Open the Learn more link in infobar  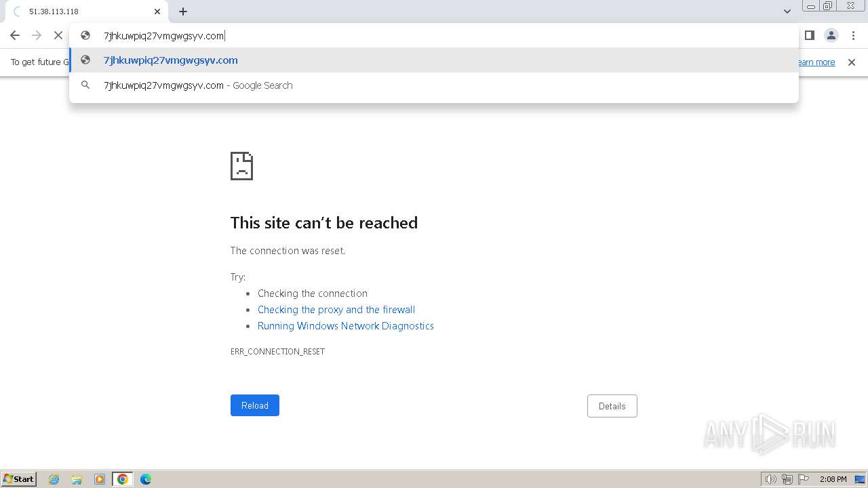pyautogui.click(x=816, y=62)
